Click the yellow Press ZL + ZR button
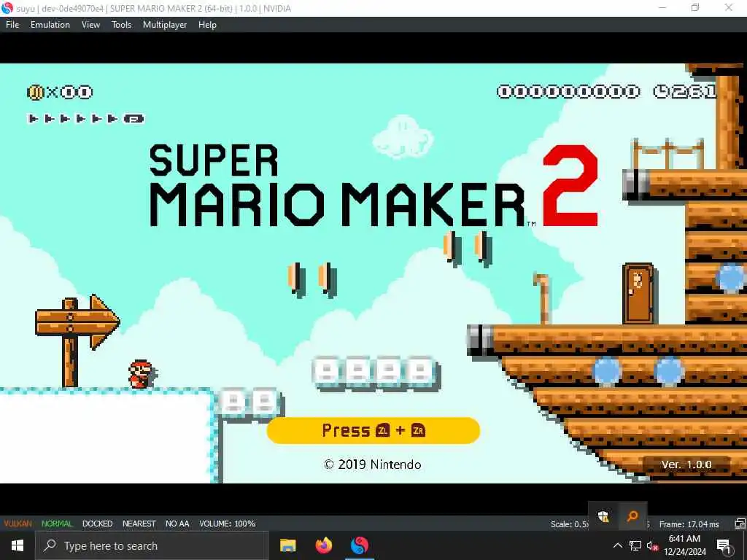The image size is (747, 560). coord(373,430)
